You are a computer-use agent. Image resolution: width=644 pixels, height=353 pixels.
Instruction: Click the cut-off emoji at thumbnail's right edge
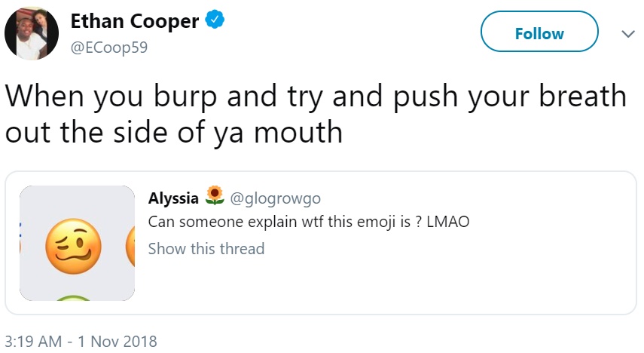coord(130,246)
